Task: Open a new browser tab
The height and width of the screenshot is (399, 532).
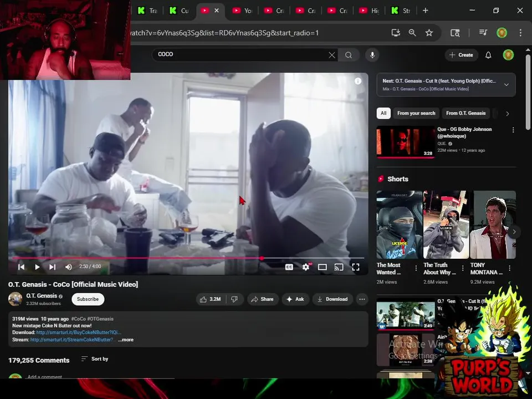Action: (426, 11)
